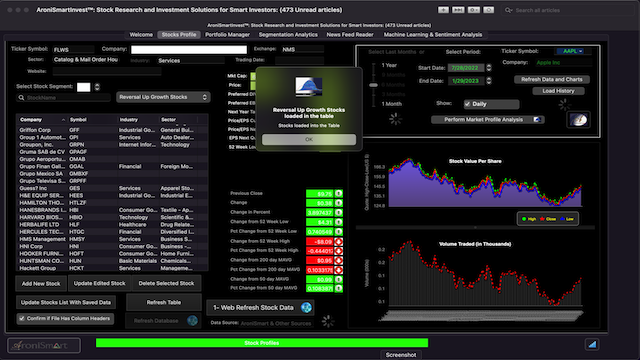This screenshot has width=640, height=360.
Task: Open the Segmentation Analytics tab
Action: (288, 35)
